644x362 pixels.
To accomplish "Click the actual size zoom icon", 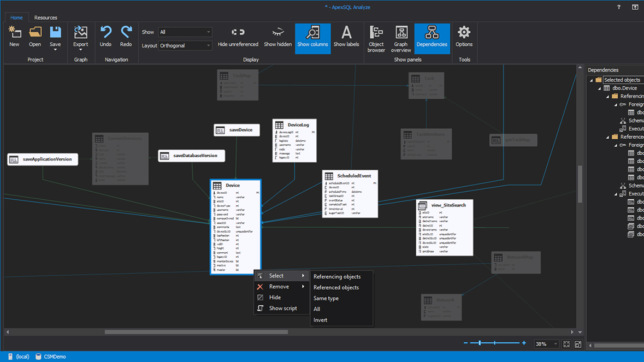I will click(x=578, y=345).
